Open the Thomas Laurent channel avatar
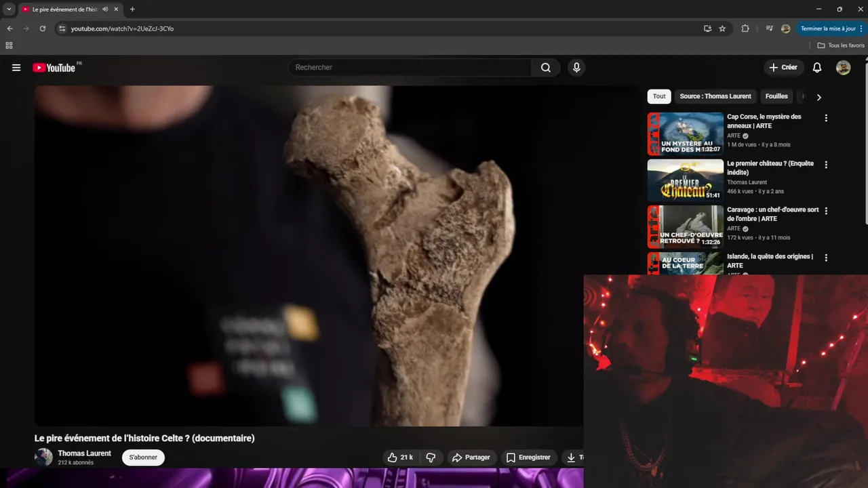The width and height of the screenshot is (868, 488). point(43,457)
